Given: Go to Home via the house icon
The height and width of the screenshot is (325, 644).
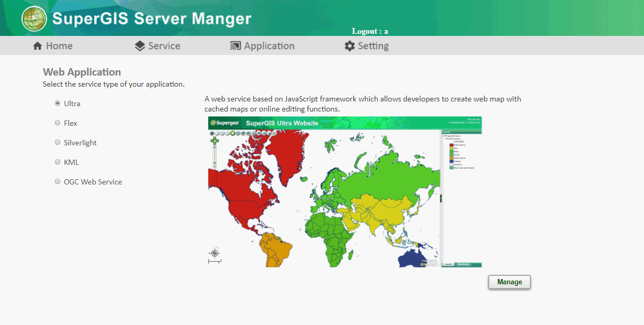Looking at the screenshot, I should click(38, 46).
